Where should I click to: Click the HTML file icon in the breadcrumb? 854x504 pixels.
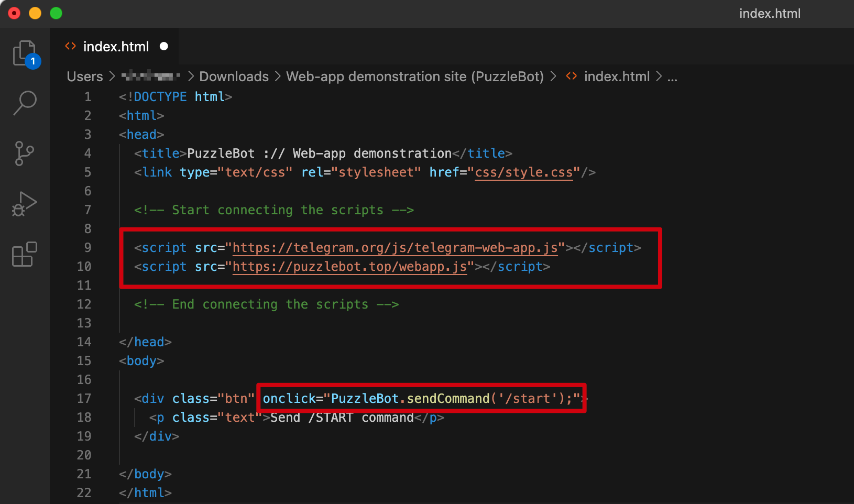[x=572, y=76]
